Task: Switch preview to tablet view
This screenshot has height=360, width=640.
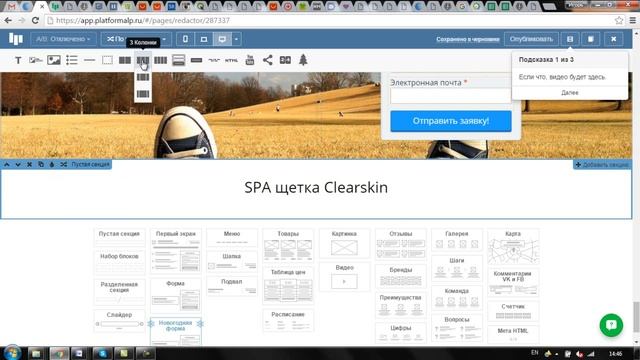Action: pyautogui.click(x=204, y=39)
